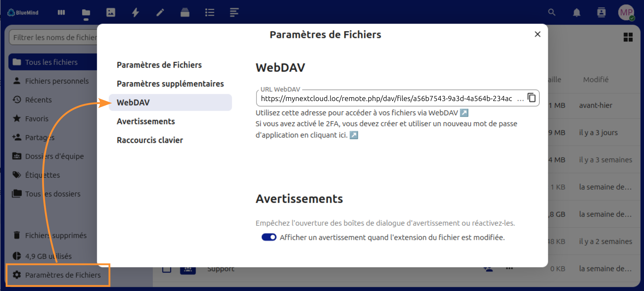The height and width of the screenshot is (291, 644).
Task: Open the Photos app icon in top bar
Action: pos(110,12)
